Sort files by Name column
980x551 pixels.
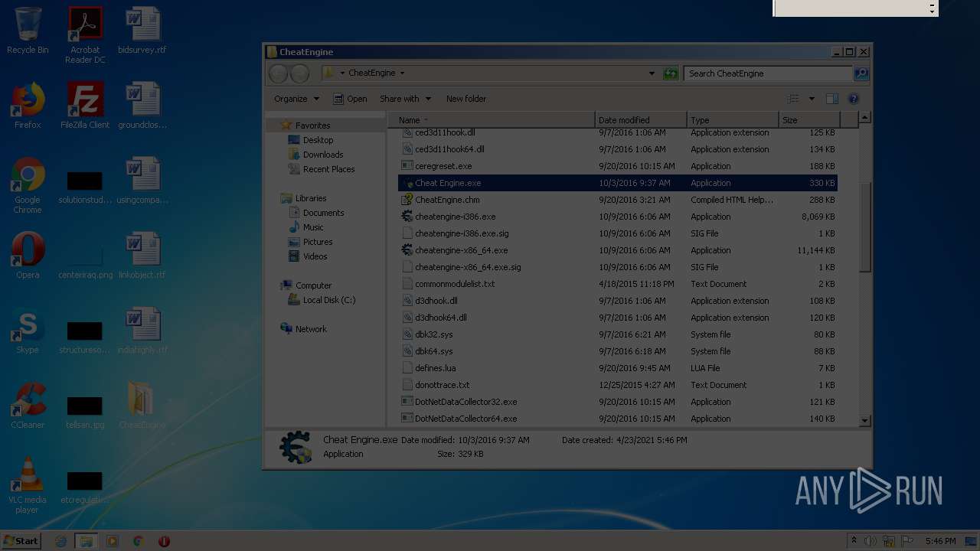[x=491, y=120]
